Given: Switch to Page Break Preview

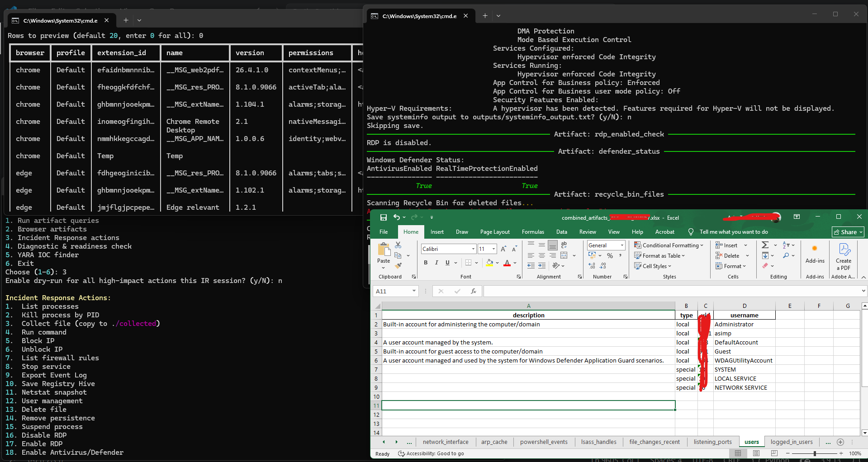Looking at the screenshot, I should 774,453.
